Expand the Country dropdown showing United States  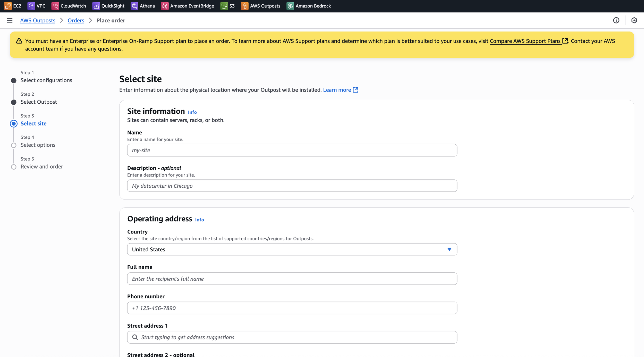[292, 249]
